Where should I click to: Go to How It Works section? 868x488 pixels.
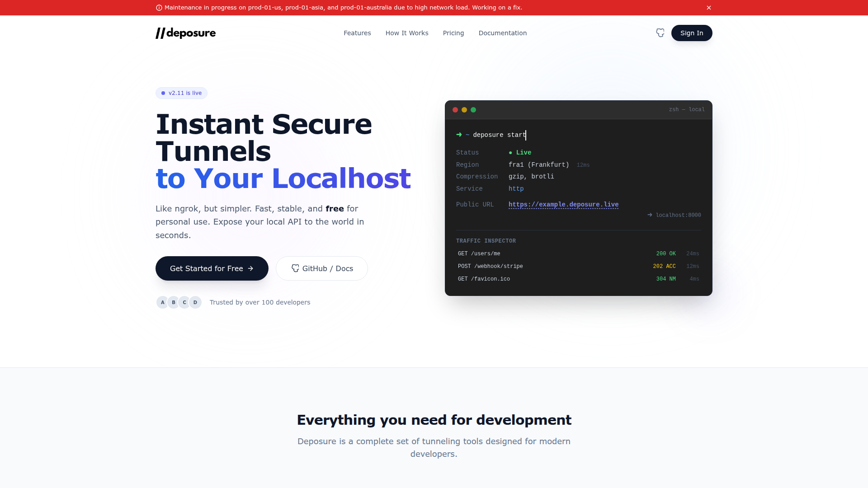coord(407,33)
